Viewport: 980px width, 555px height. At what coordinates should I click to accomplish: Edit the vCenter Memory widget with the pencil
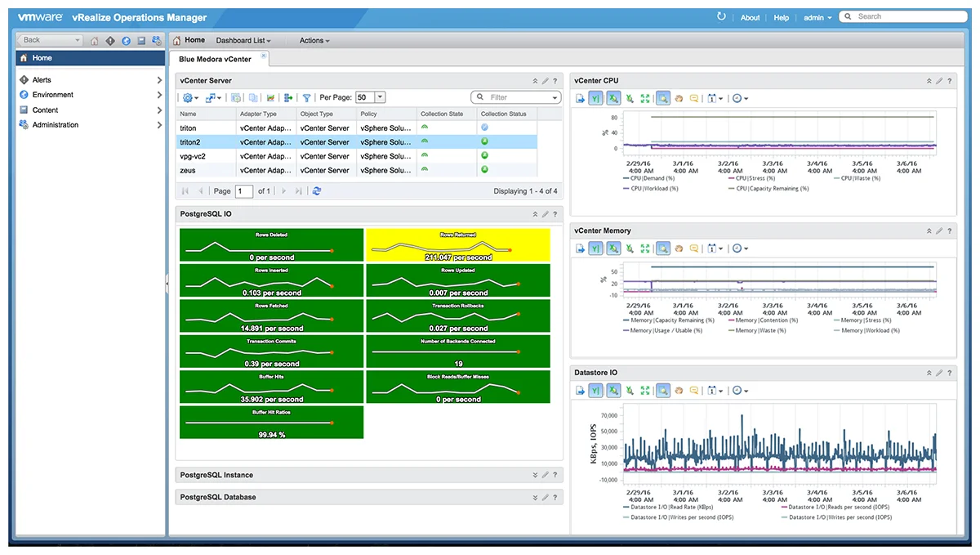[x=939, y=231]
